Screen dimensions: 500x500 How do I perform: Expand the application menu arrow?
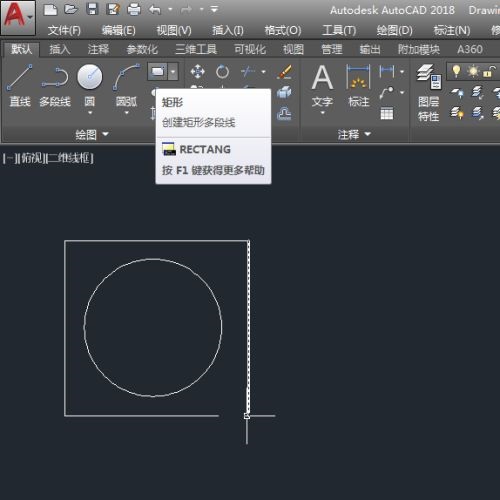(30, 17)
